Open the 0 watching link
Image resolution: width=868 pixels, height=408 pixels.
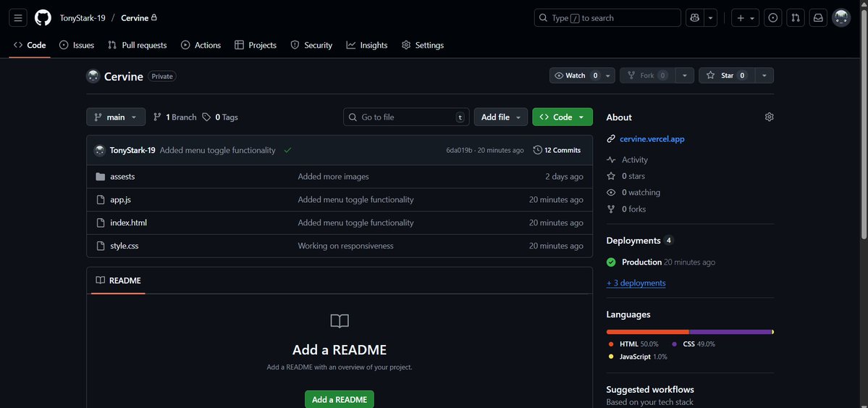(x=641, y=192)
